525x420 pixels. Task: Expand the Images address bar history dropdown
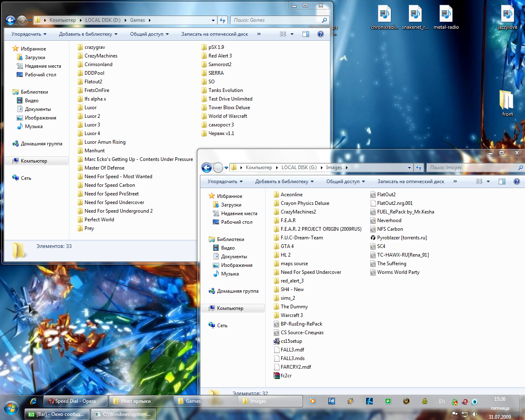[409, 168]
